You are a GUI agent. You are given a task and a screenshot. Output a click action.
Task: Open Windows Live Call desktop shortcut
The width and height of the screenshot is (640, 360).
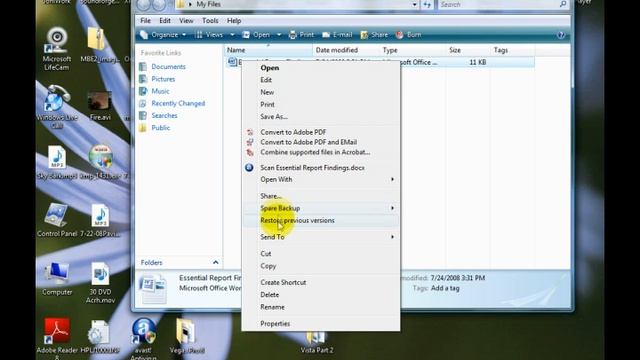pyautogui.click(x=56, y=107)
